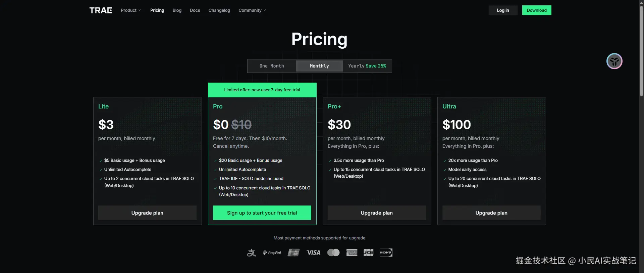Screen dimensions: 644x273
Task: Select the Monthly billing option
Action: pos(319,66)
